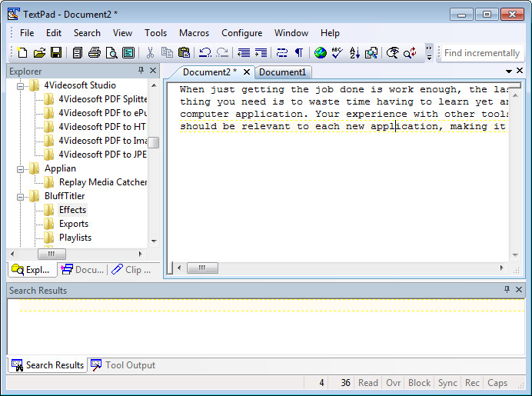Screen dimensions: 532x396
Task: Open the Window menu
Action: coord(291,33)
